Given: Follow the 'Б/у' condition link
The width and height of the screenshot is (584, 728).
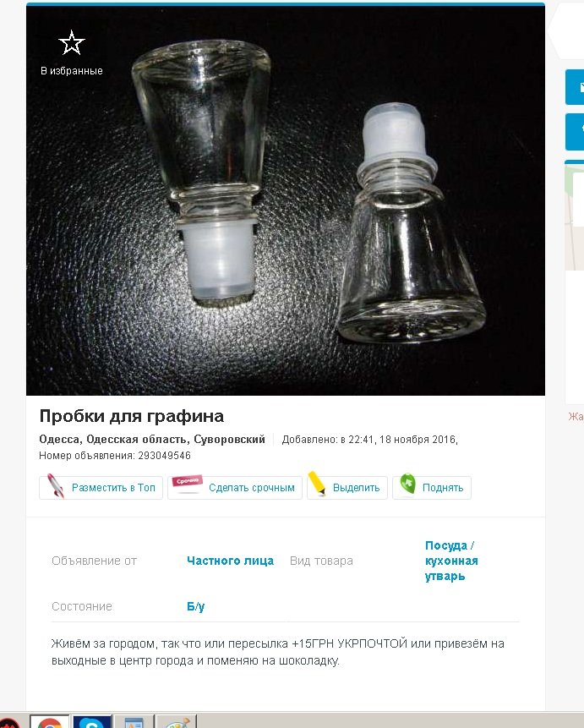Looking at the screenshot, I should 195,606.
